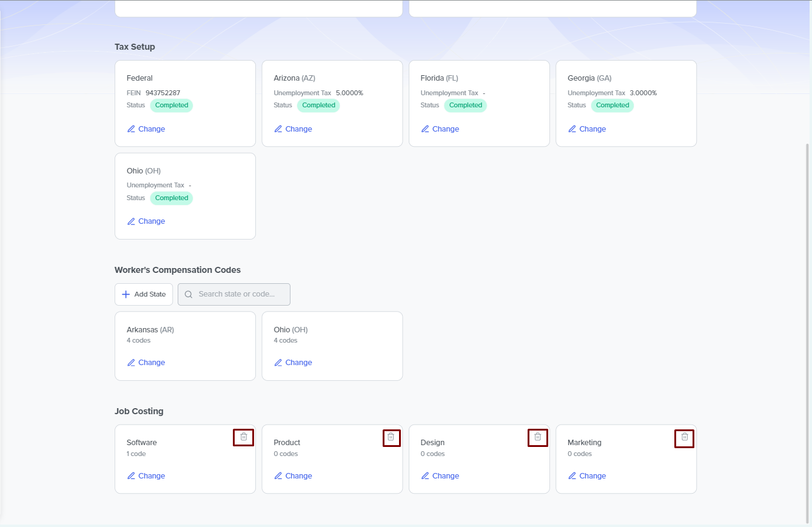Change Ohio worker's compensation codes

pos(293,363)
